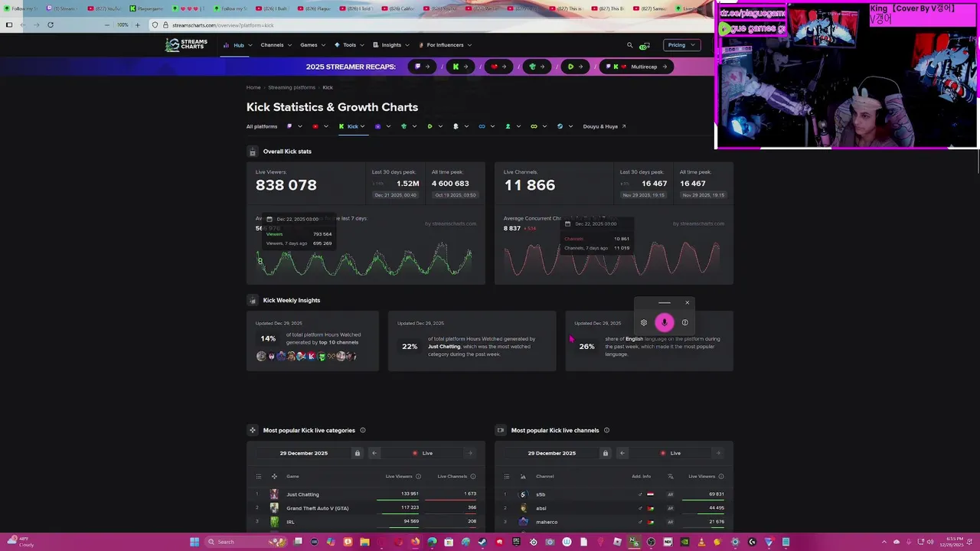The height and width of the screenshot is (551, 980).
Task: Select the Steam platform icon
Action: 560,126
